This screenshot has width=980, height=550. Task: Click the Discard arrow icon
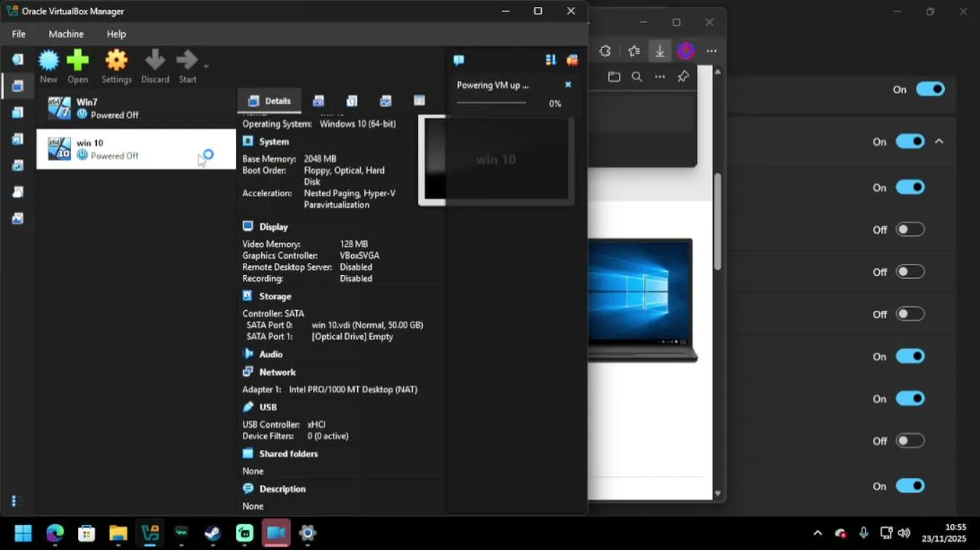tap(155, 60)
